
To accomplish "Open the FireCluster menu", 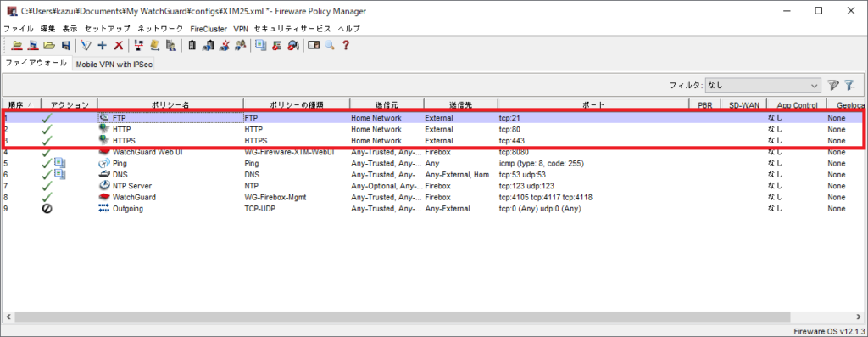I will pos(209,28).
